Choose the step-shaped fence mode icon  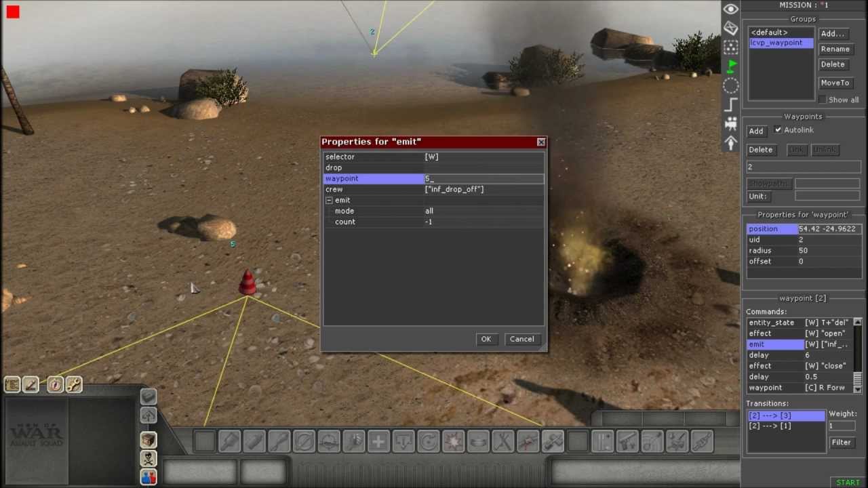(731, 105)
